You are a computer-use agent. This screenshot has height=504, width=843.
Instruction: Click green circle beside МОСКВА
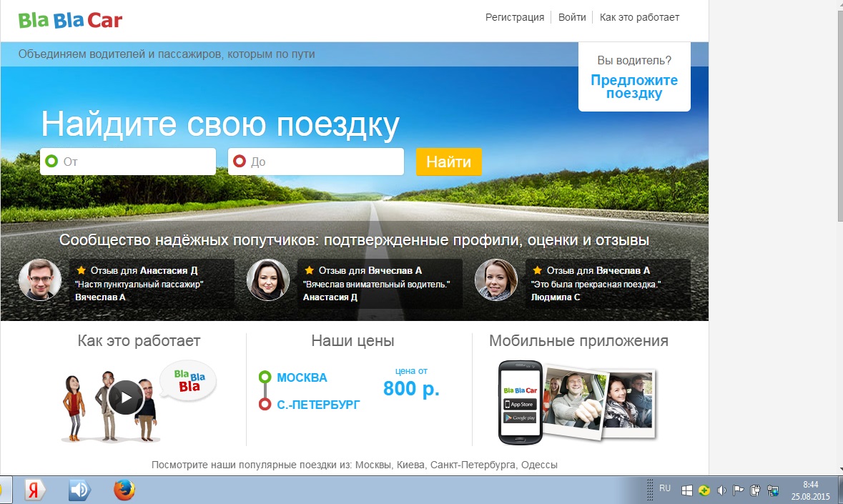point(265,377)
